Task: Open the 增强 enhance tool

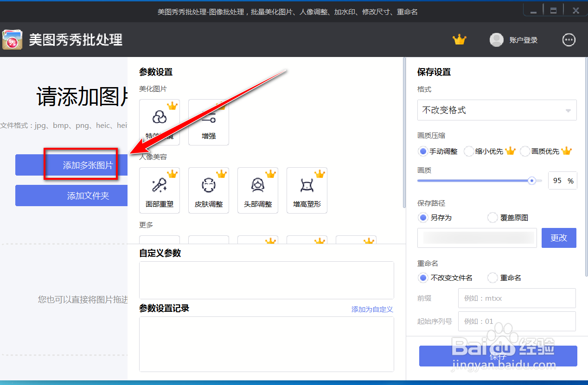Action: pyautogui.click(x=209, y=122)
